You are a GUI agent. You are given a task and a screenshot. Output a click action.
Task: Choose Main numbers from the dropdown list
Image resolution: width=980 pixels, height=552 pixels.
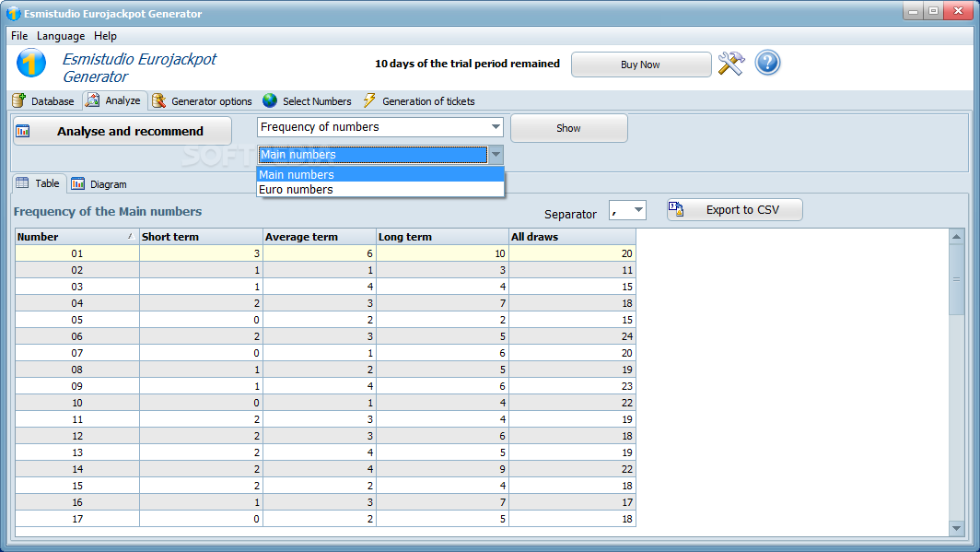[380, 174]
